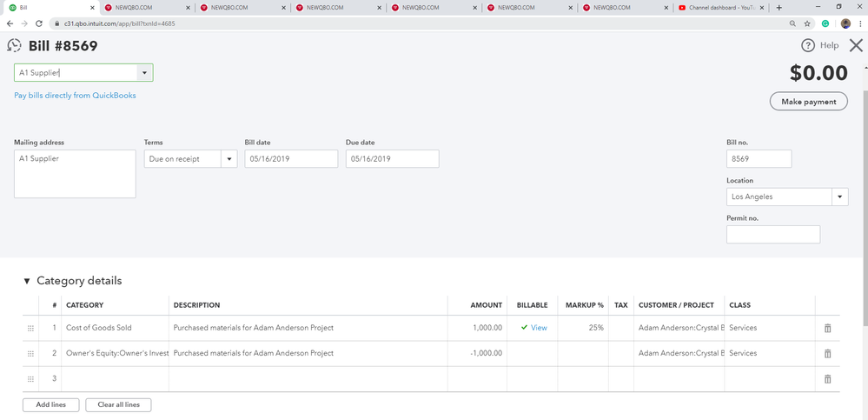The height and width of the screenshot is (420, 868).
Task: Bookmark this page with star icon
Action: click(808, 23)
